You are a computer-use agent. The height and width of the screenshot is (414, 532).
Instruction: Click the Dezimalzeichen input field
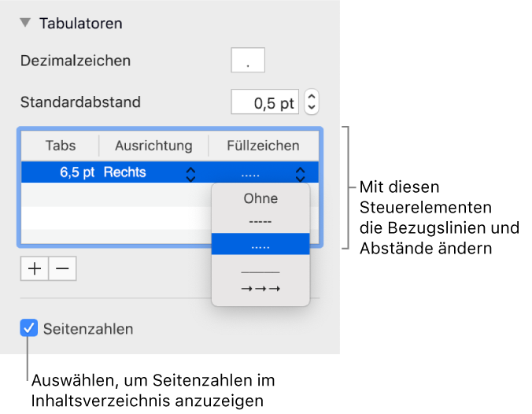point(248,61)
